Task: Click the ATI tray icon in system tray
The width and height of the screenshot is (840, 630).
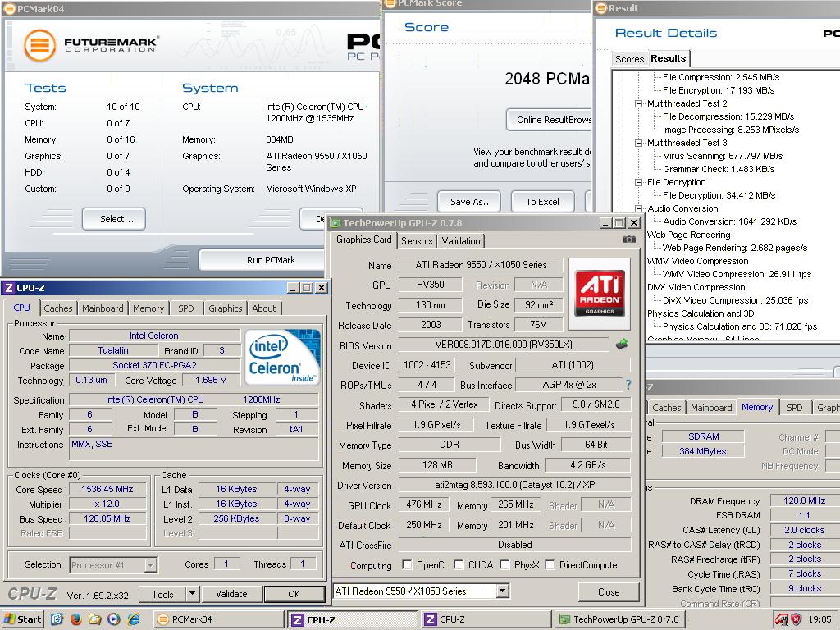Action: click(x=782, y=620)
